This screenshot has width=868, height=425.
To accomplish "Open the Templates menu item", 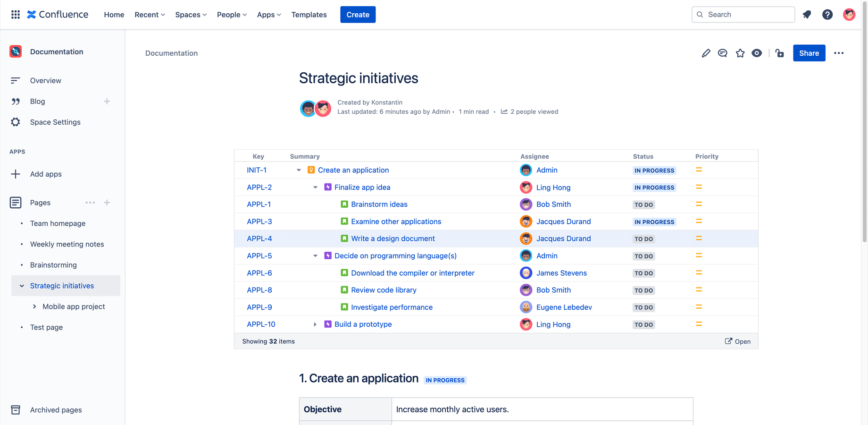I will 309,15.
